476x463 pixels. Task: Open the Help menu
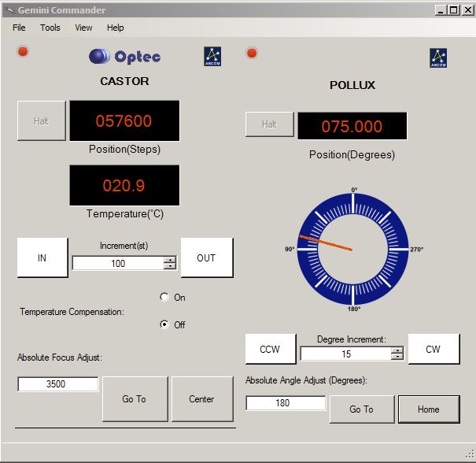116,28
